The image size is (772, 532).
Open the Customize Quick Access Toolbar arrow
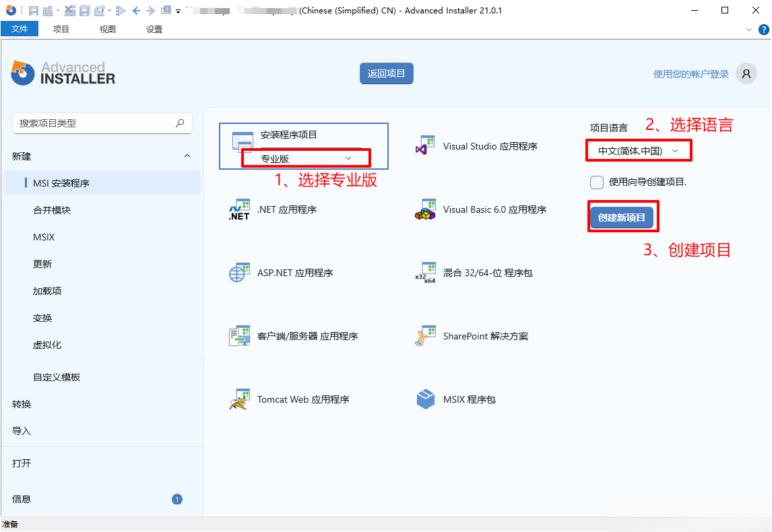point(179,11)
